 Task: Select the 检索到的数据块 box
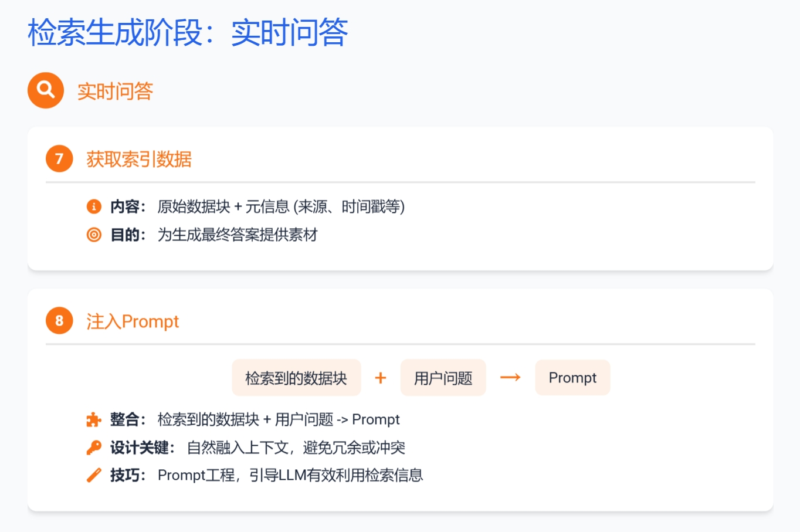(x=296, y=378)
